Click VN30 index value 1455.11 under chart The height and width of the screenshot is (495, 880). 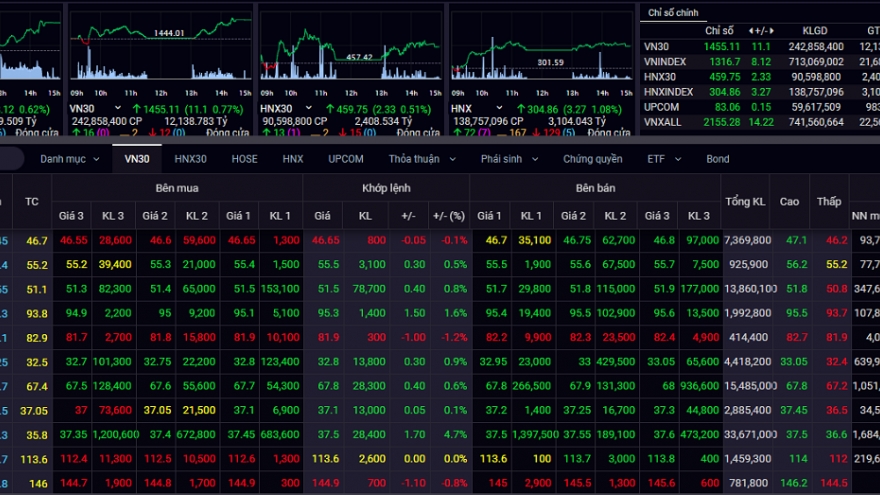click(161, 109)
